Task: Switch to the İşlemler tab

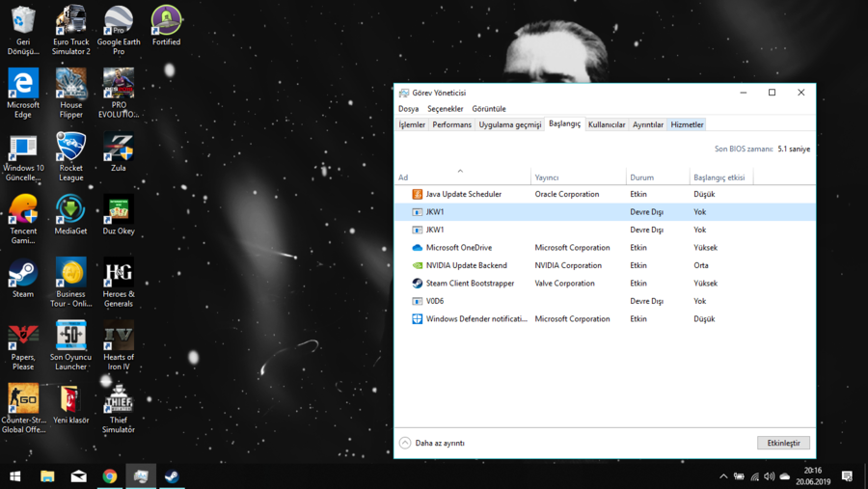Action: pyautogui.click(x=412, y=124)
